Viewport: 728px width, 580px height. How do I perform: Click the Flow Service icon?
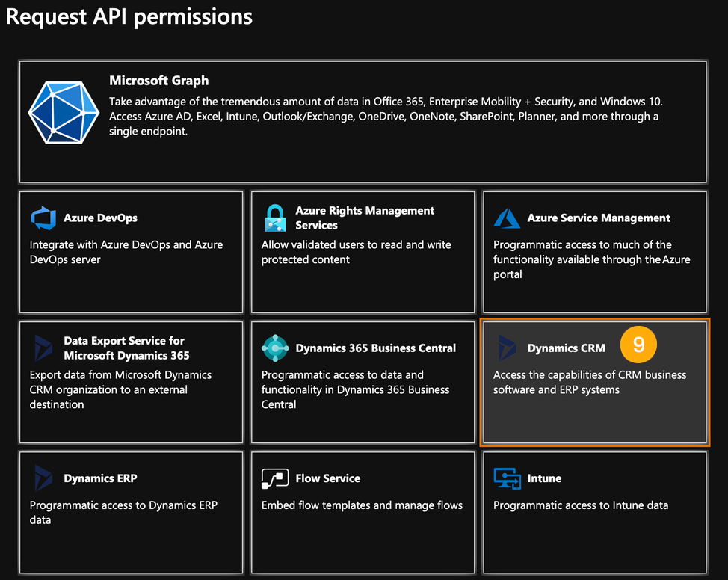(x=275, y=478)
